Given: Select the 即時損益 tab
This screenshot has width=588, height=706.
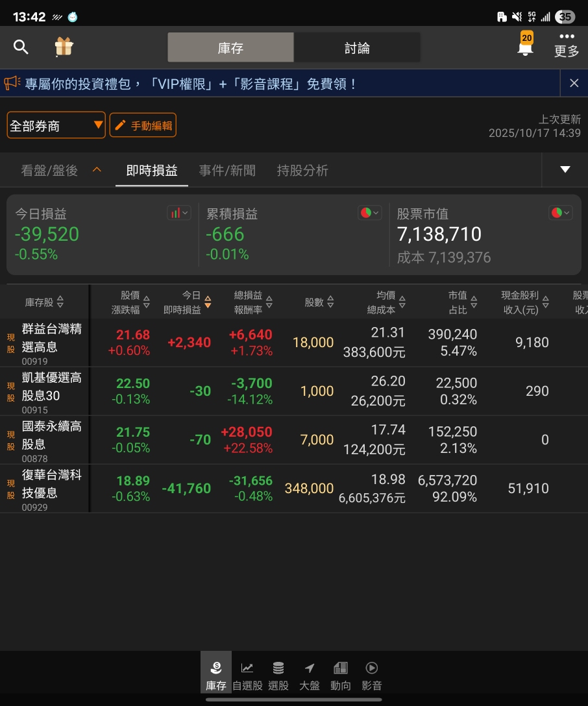Looking at the screenshot, I should click(152, 170).
